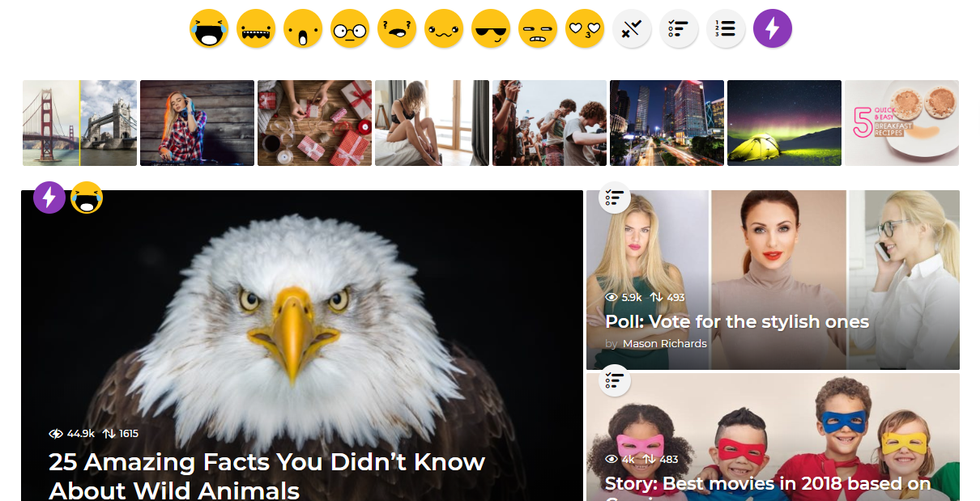Image resolution: width=980 pixels, height=501 pixels.
Task: Open '25 Amazing Facts' wild animals article
Action: pyautogui.click(x=266, y=476)
